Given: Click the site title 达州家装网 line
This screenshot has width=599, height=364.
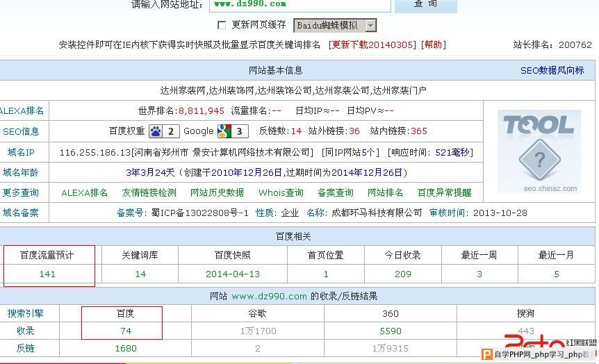Looking at the screenshot, I should [x=293, y=90].
